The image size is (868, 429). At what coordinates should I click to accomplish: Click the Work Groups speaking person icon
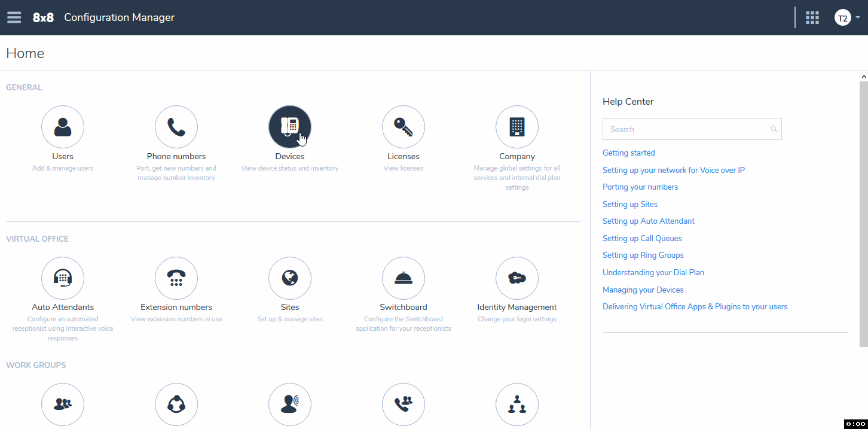point(290,404)
